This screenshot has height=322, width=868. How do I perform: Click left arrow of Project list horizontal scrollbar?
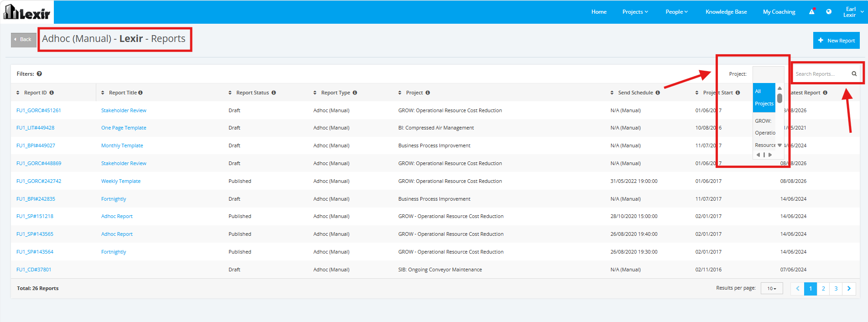pyautogui.click(x=758, y=155)
